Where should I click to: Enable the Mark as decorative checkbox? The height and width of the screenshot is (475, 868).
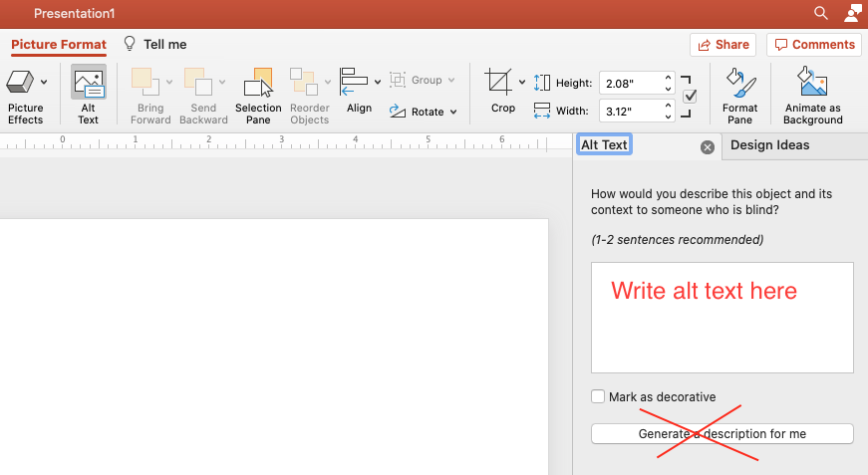(598, 396)
